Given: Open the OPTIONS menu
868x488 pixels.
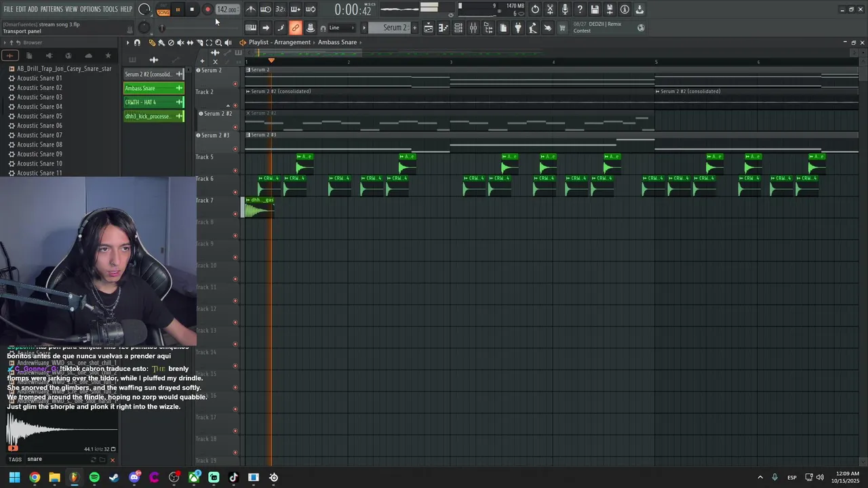Looking at the screenshot, I should tap(90, 9).
